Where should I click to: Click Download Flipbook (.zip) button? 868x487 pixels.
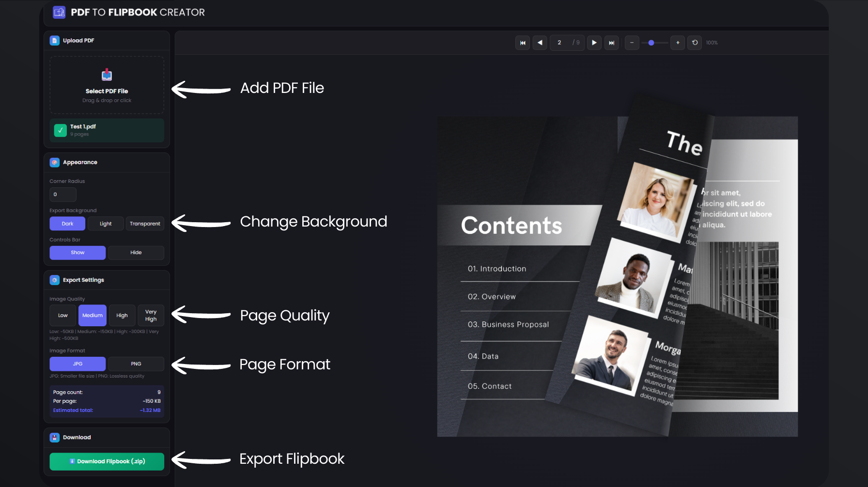click(x=107, y=461)
